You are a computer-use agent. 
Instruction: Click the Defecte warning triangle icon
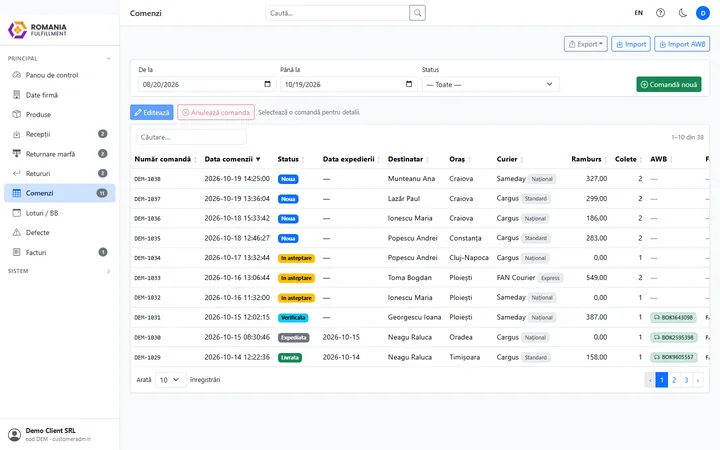click(17, 232)
